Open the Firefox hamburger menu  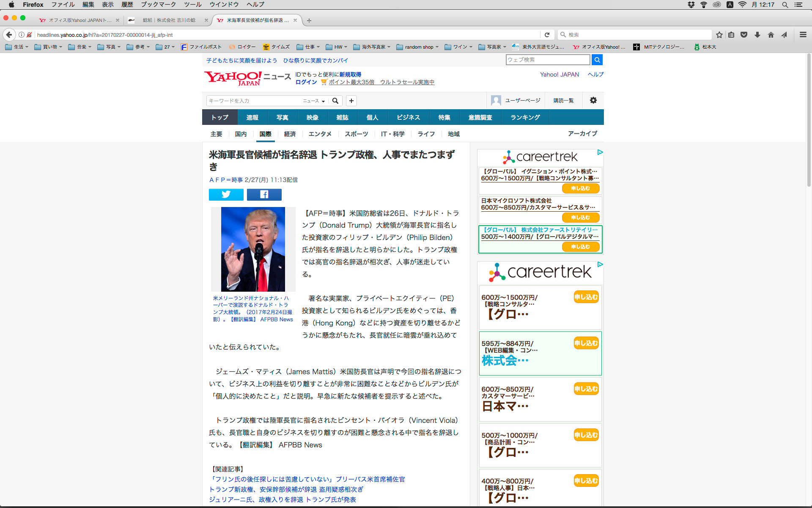pos(803,35)
